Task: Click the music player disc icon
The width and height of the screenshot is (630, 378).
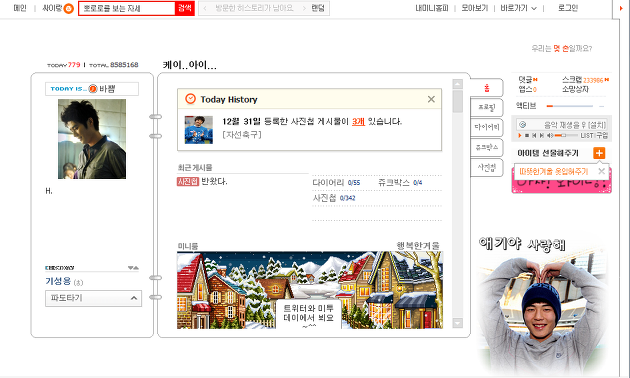Action: (x=523, y=125)
